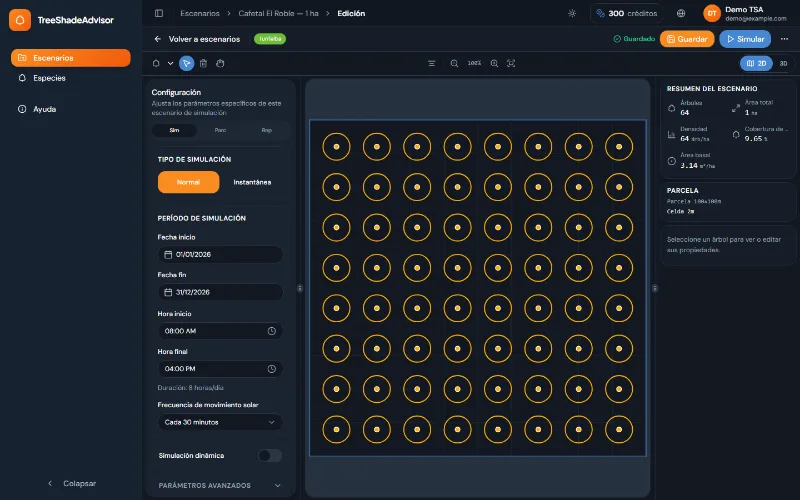Click the 100% zoom level value
The height and width of the screenshot is (500, 800).
474,63
